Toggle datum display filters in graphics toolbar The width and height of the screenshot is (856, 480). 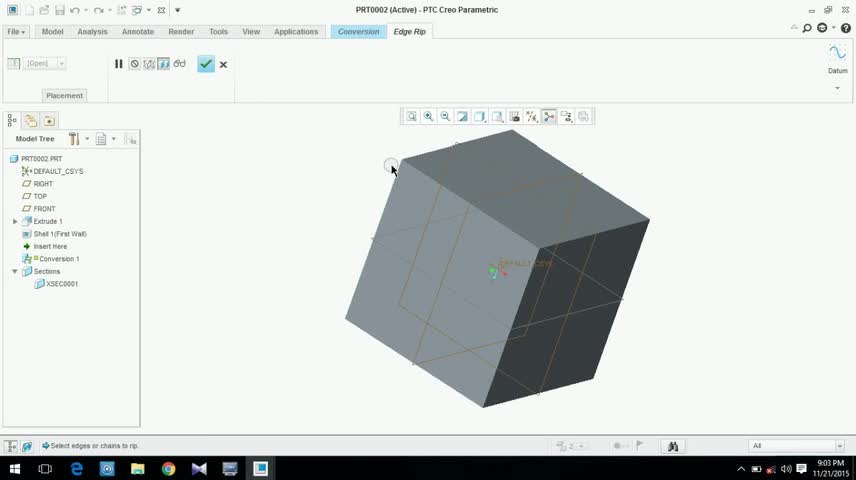click(x=532, y=116)
